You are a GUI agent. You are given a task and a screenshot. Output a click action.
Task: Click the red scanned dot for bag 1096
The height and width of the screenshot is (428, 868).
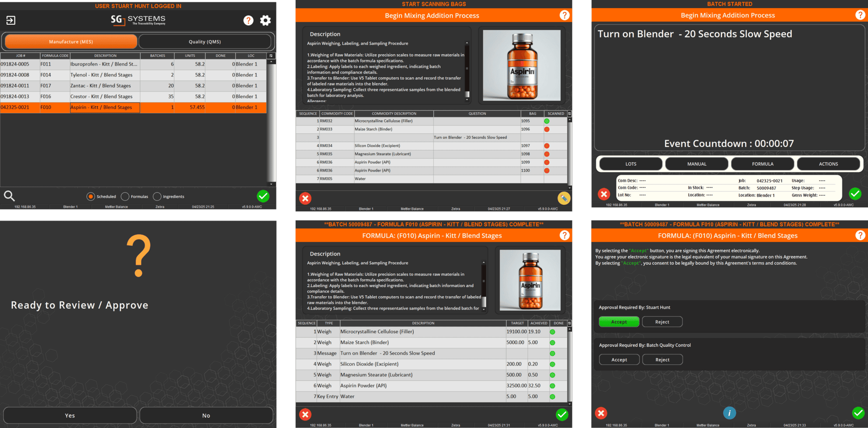(x=547, y=129)
